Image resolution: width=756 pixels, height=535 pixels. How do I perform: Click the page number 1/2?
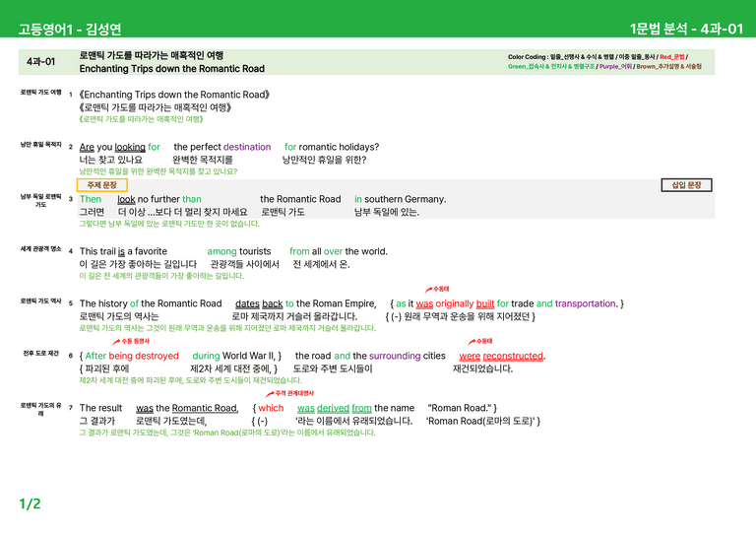tap(30, 504)
